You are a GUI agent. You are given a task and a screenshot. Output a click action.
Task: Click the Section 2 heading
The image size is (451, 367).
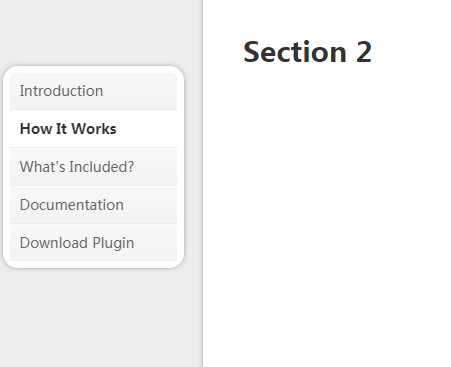pos(307,52)
